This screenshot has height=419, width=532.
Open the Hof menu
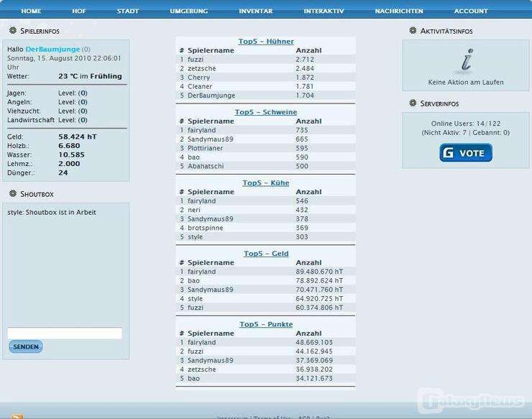coord(79,11)
